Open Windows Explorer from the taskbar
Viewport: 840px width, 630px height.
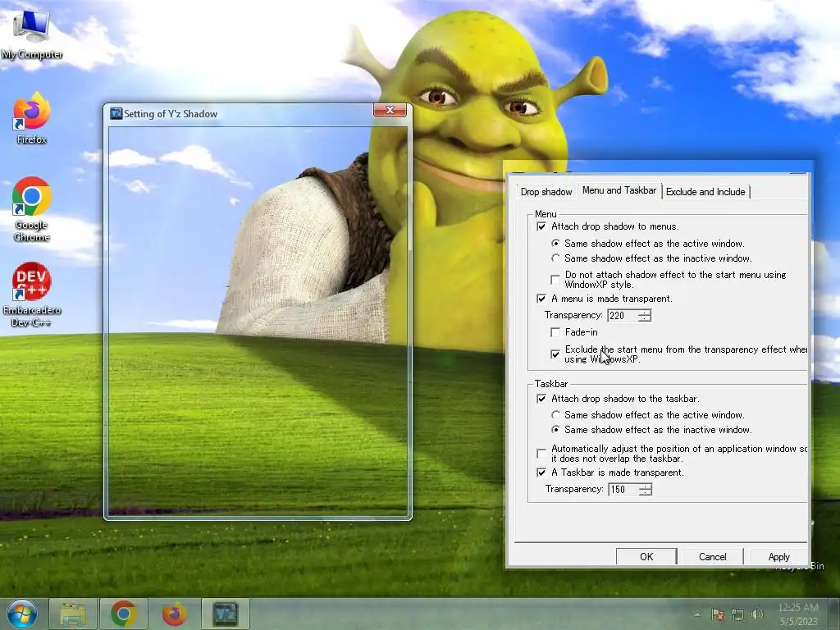pos(73,614)
